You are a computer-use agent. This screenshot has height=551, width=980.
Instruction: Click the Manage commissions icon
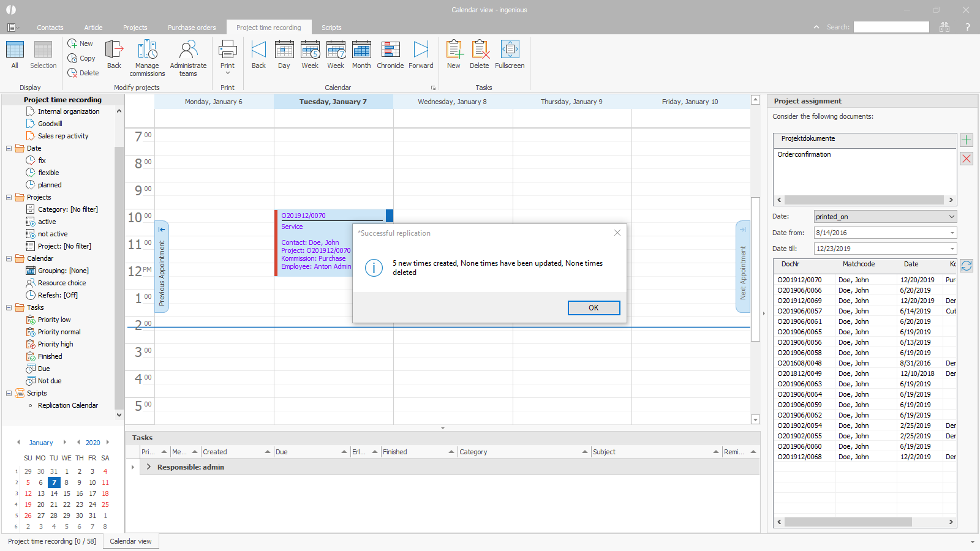[x=147, y=50]
